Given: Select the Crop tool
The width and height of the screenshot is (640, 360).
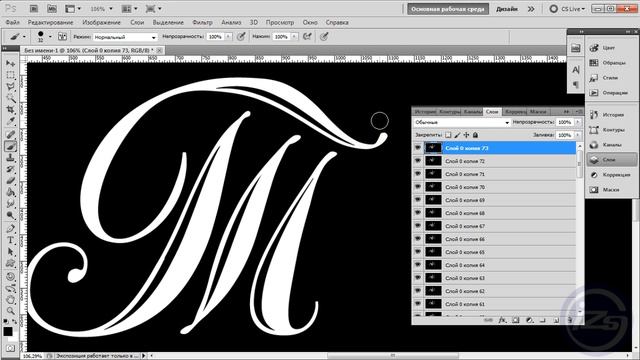Looking at the screenshot, I should click(x=11, y=109).
